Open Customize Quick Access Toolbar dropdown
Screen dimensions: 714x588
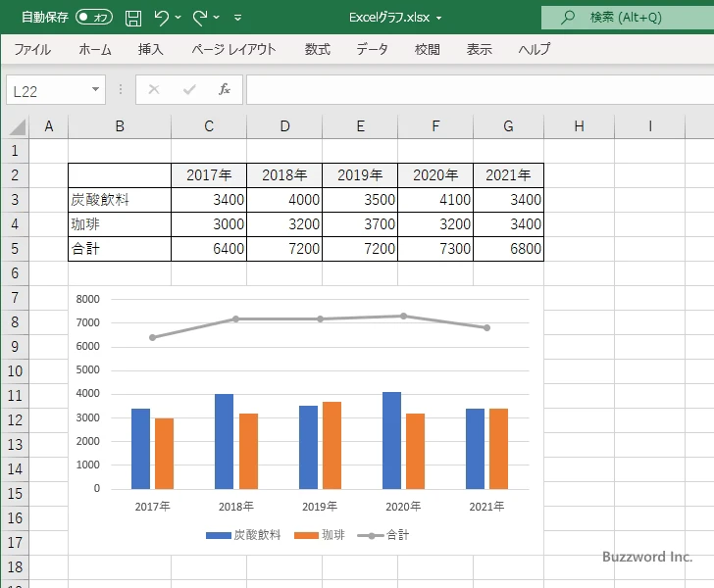tap(237, 18)
